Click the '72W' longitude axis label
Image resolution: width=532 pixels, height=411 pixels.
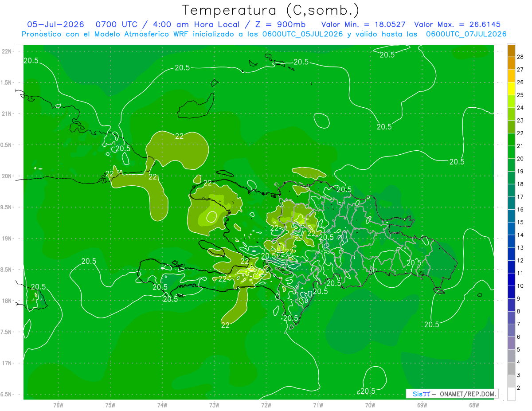tap(266, 405)
